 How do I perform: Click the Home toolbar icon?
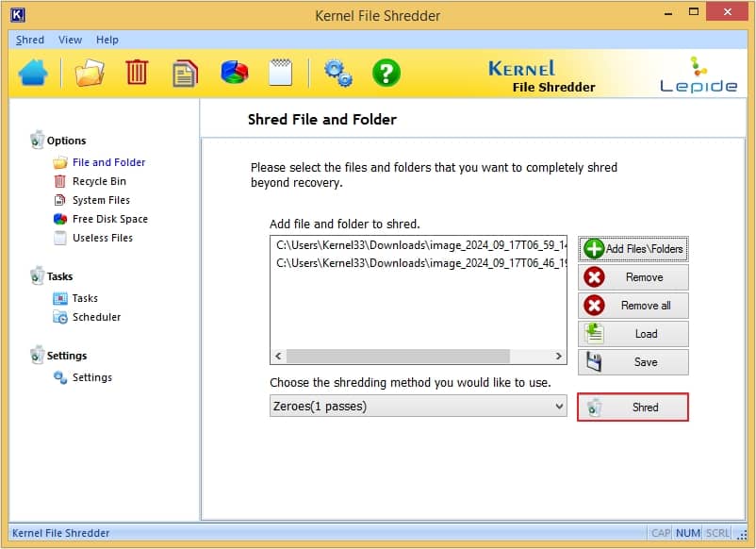[33, 73]
